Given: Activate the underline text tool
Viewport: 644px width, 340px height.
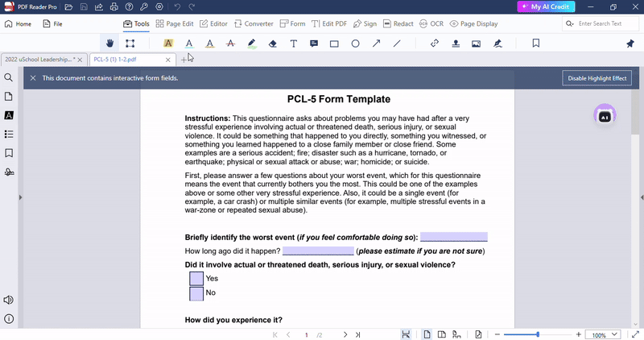Looking at the screenshot, I should (x=189, y=44).
